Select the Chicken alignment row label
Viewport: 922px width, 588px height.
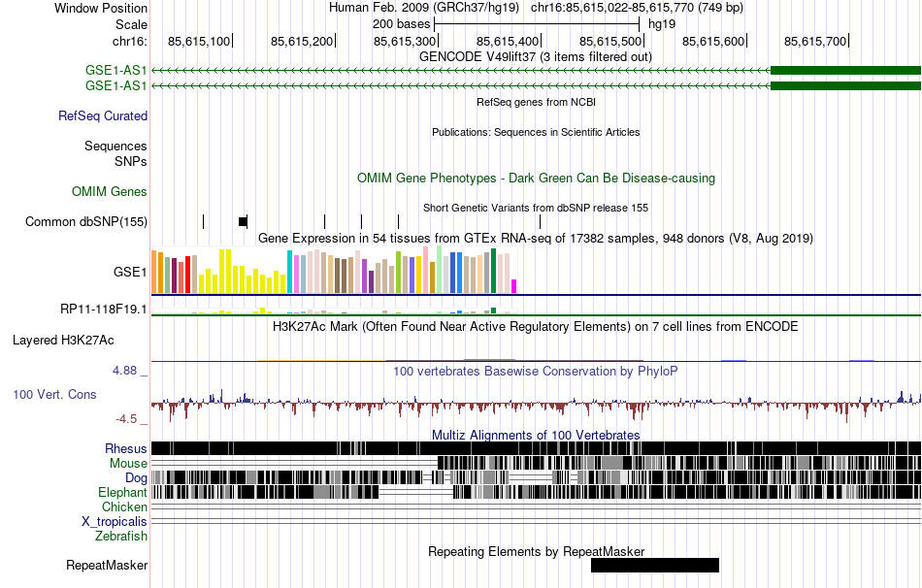click(x=124, y=506)
